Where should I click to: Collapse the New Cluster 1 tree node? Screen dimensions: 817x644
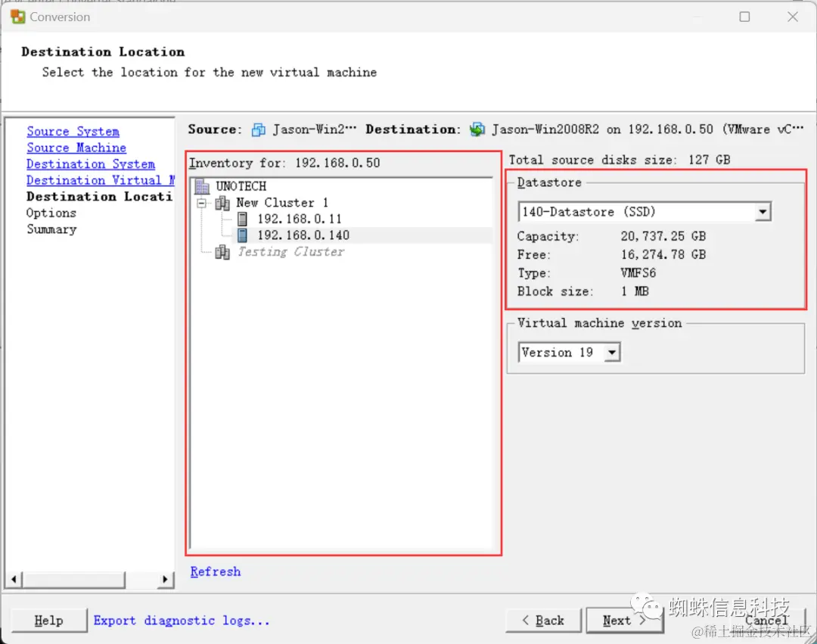pyautogui.click(x=202, y=203)
